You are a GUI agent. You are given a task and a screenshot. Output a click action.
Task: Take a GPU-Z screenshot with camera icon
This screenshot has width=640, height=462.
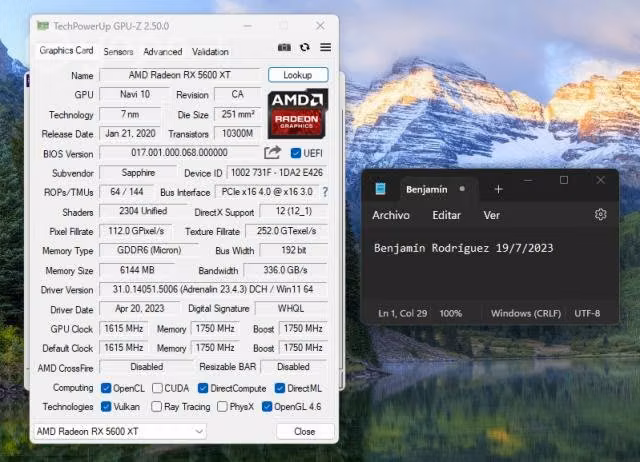pyautogui.click(x=284, y=47)
